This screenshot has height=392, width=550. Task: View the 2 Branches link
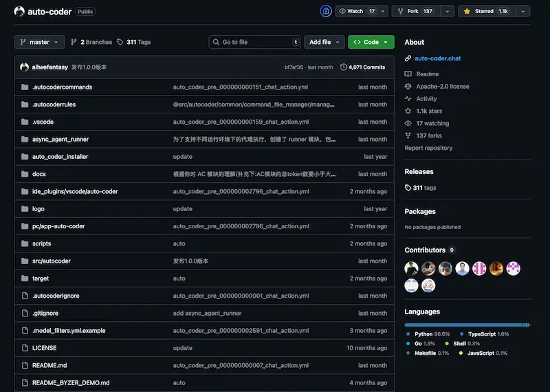click(91, 42)
